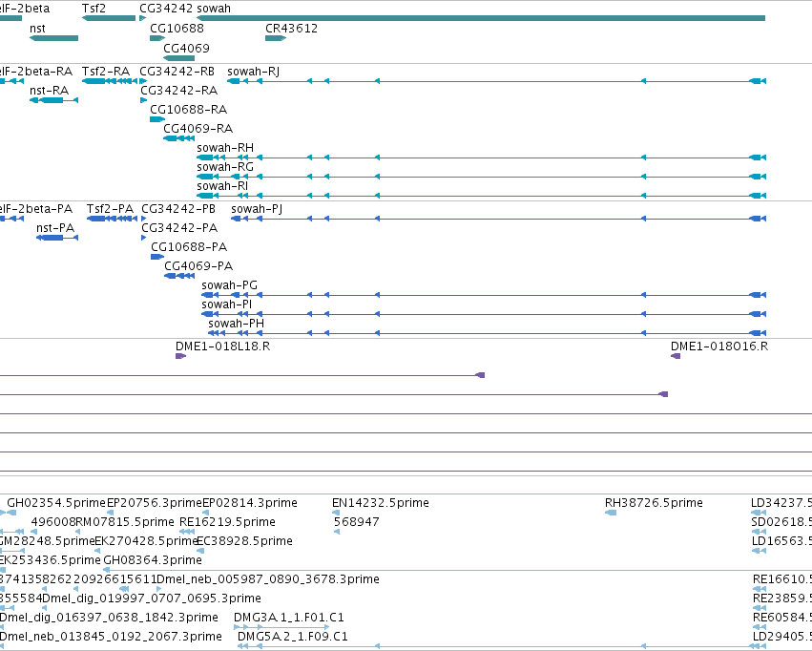Click the DME1-018O16.R clone label

(719, 346)
